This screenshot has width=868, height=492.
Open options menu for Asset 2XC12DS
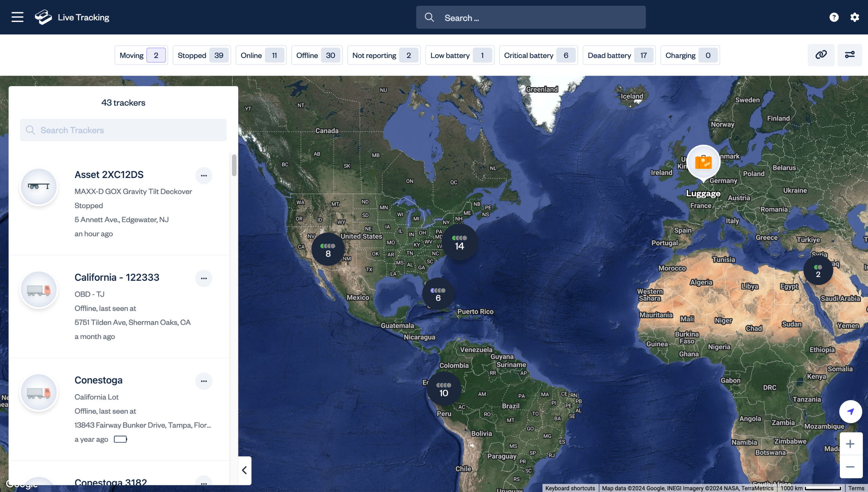[x=203, y=176]
